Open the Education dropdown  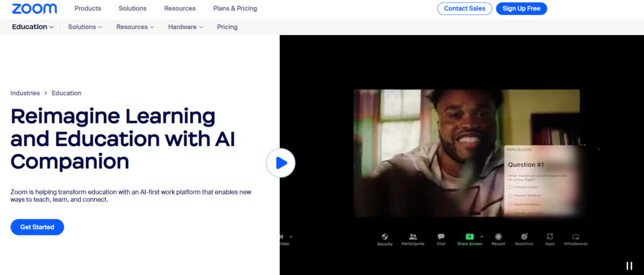33,27
